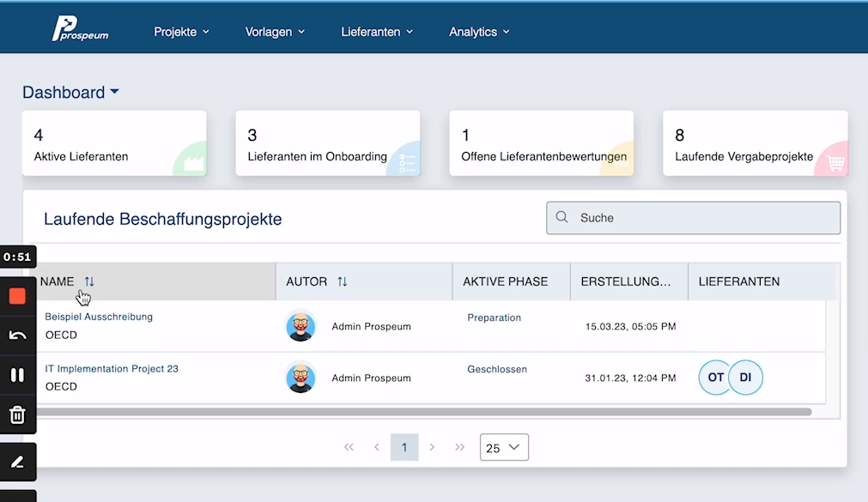Sort table by the Name column arrows
Image resolution: width=868 pixels, height=502 pixels.
(x=89, y=281)
